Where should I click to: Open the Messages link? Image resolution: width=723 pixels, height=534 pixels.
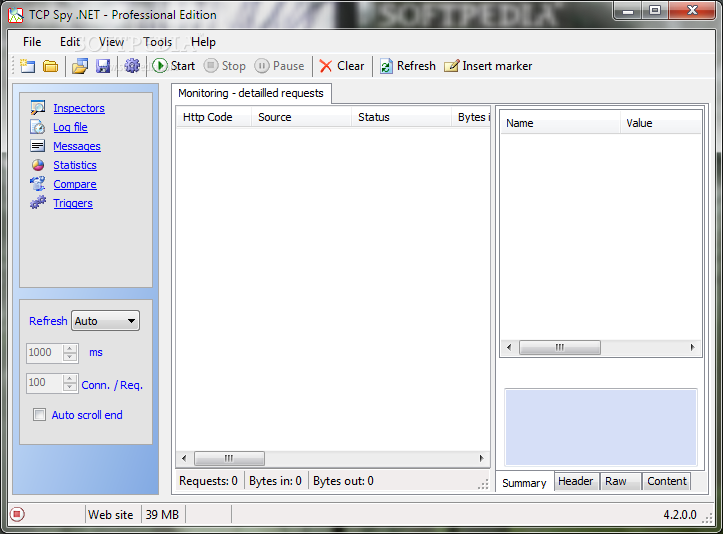[77, 146]
